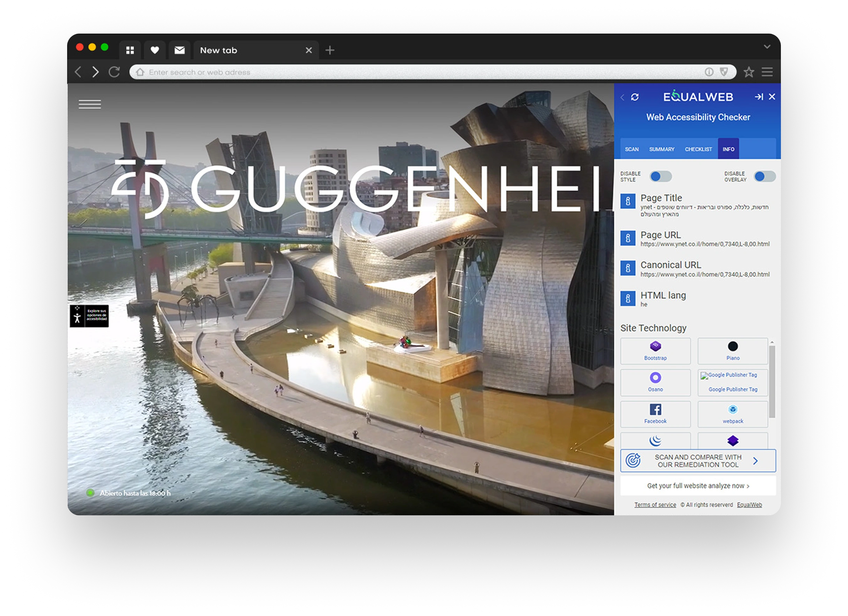This screenshot has width=848, height=616.
Task: Switch to the Checklist tab
Action: point(698,149)
